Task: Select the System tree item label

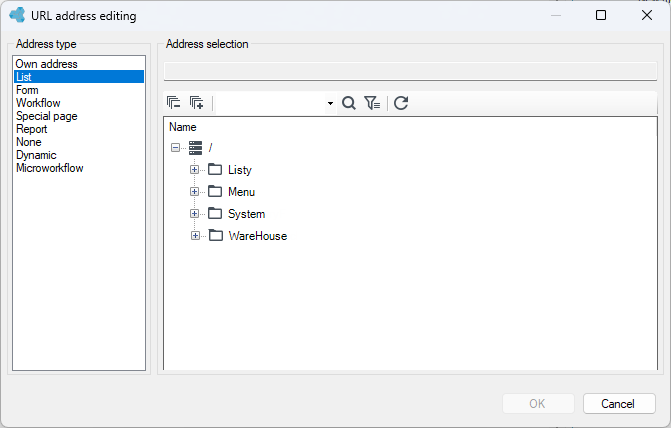Action: click(246, 214)
